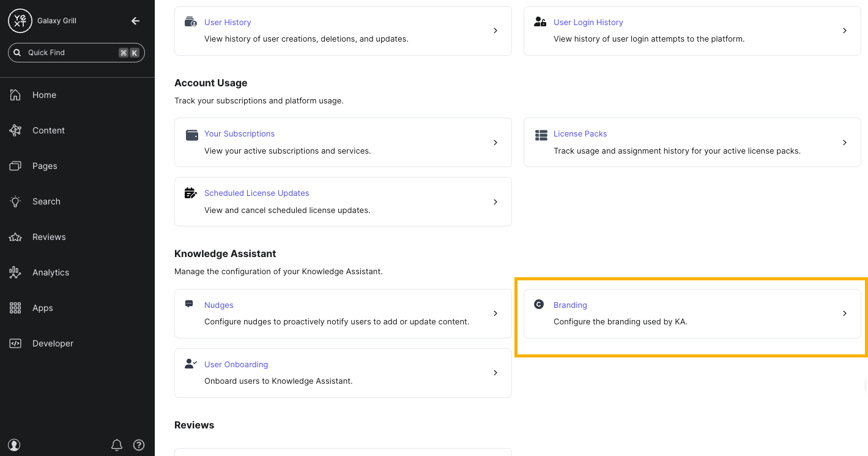
Task: Open the Branding link
Action: coord(570,305)
